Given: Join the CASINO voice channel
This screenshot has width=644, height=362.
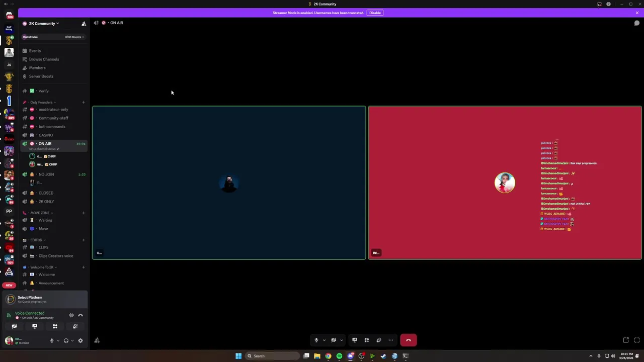Looking at the screenshot, I should point(53,135).
